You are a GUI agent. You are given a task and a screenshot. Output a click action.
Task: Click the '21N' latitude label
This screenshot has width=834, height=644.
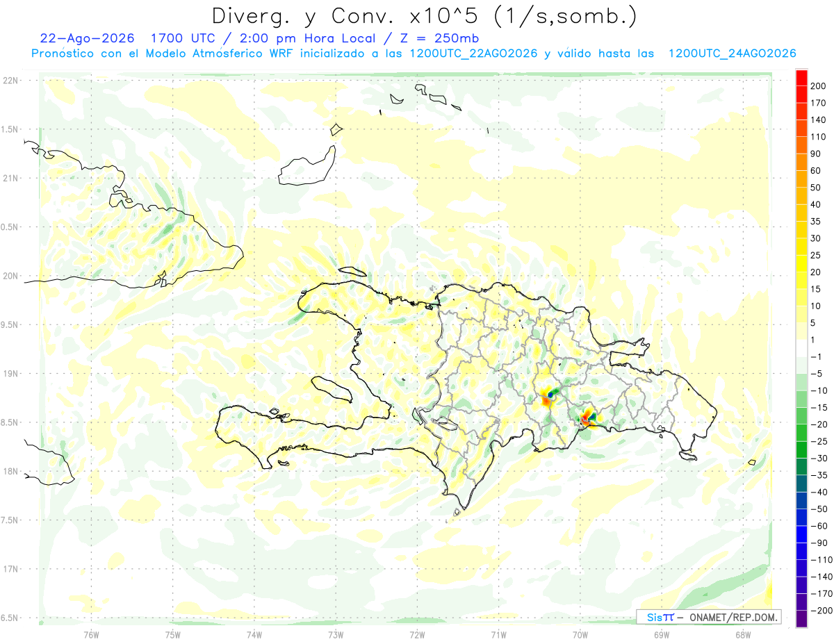coord(10,178)
